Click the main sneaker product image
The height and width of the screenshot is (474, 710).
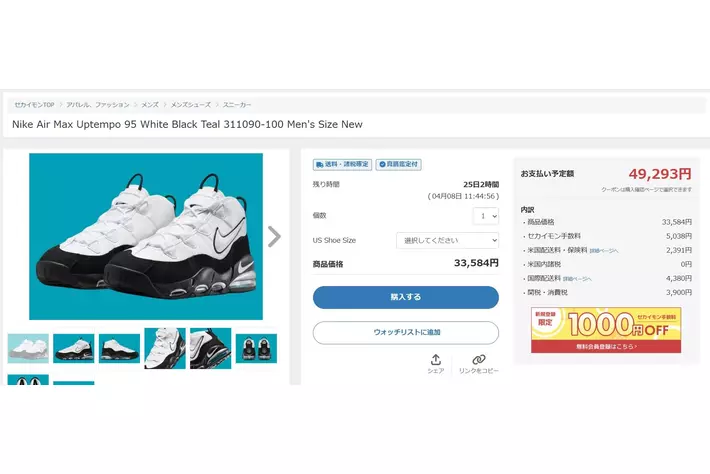146,236
